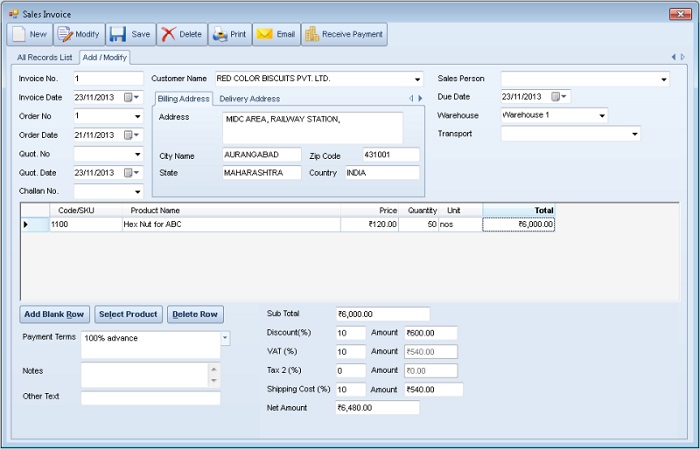Expand the Customer Name dropdown
Screen dimensions: 700x449
click(417, 79)
